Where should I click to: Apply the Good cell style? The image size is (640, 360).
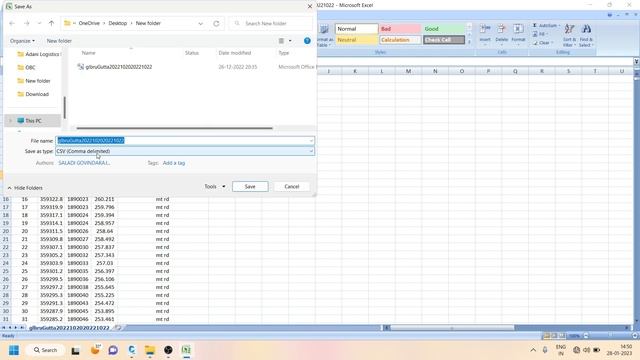point(444,29)
